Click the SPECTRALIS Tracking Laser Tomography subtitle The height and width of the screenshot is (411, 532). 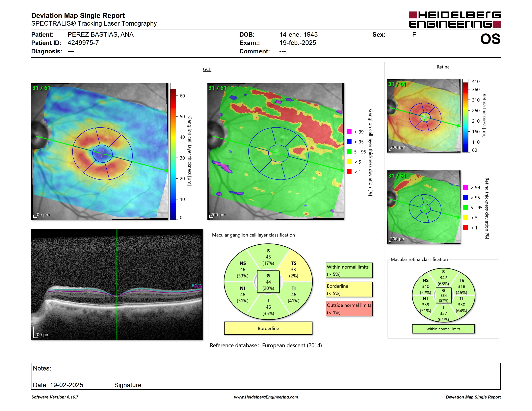coord(94,23)
